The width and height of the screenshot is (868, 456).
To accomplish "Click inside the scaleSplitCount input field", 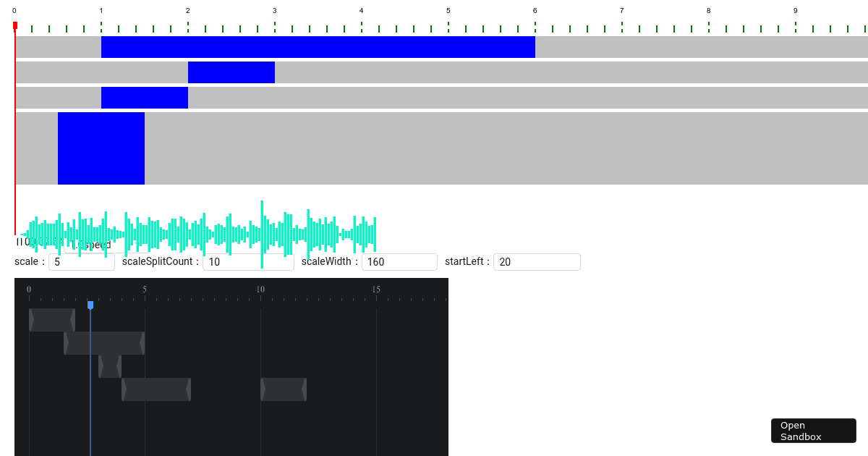I will coord(247,261).
